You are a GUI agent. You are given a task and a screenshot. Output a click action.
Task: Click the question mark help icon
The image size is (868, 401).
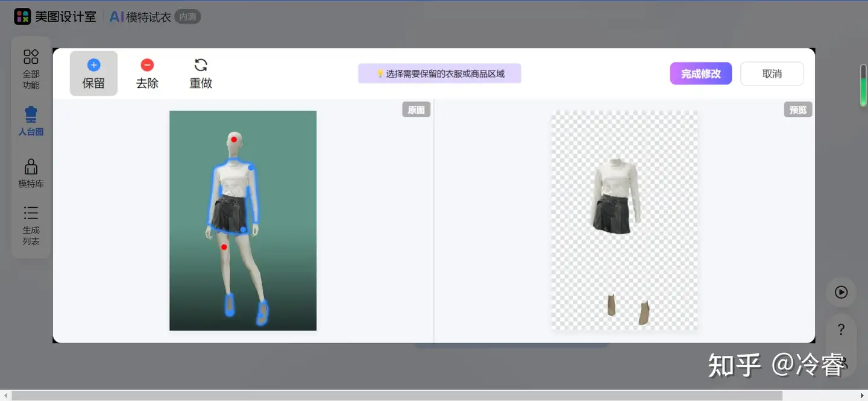pyautogui.click(x=841, y=329)
